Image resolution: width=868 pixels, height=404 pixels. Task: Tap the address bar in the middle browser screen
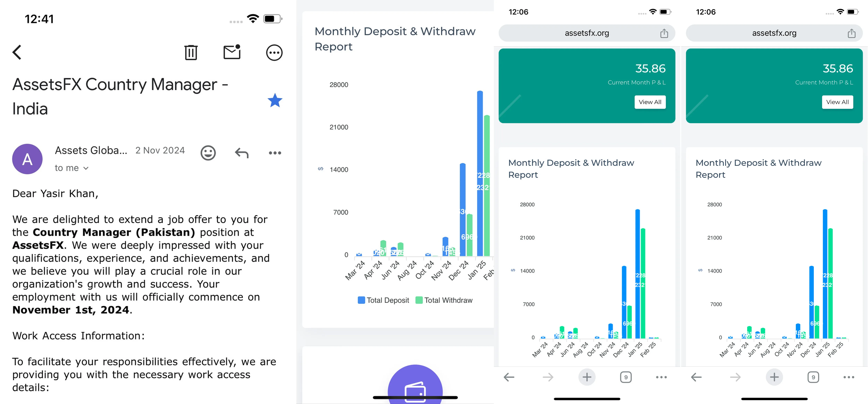coord(587,33)
